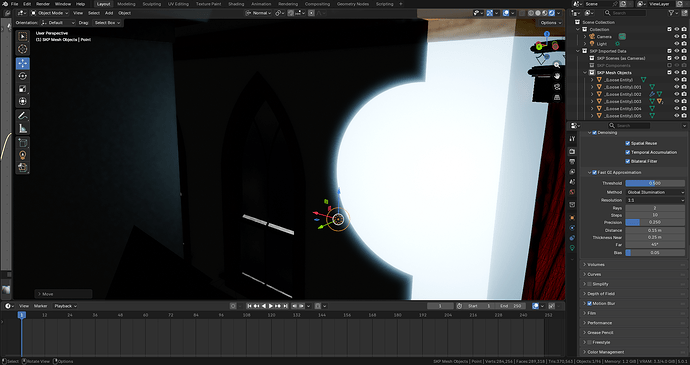Open the viewport Options button
The width and height of the screenshot is (690, 365).
[550, 22]
